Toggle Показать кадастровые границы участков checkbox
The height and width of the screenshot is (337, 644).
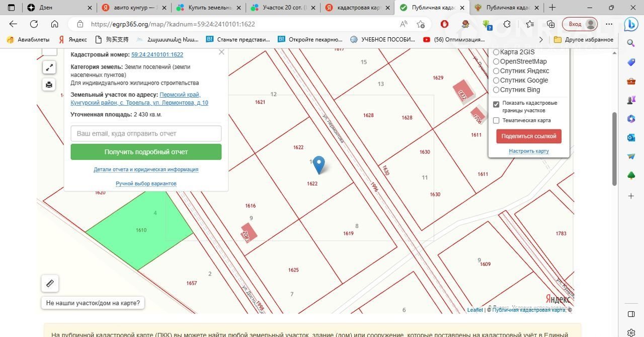tap(496, 104)
